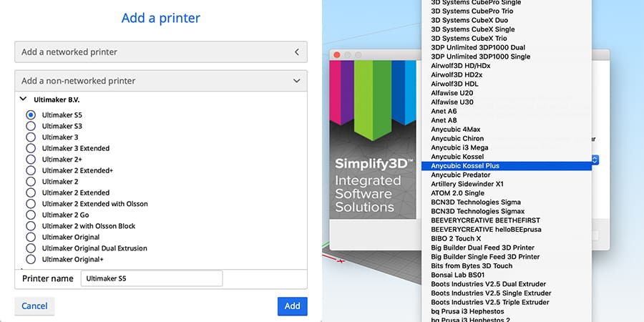This screenshot has height=322, width=644.
Task: Select ATOM 2.0 Single entry
Action: (507, 193)
